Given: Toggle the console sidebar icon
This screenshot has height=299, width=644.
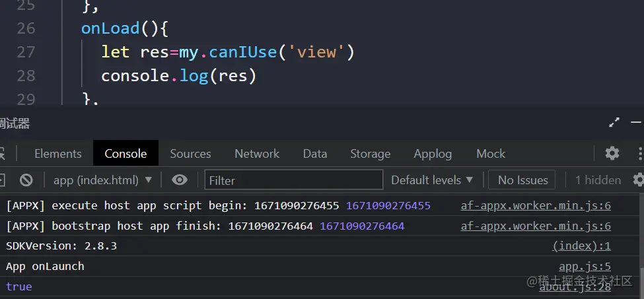Looking at the screenshot, I should pos(2,180).
